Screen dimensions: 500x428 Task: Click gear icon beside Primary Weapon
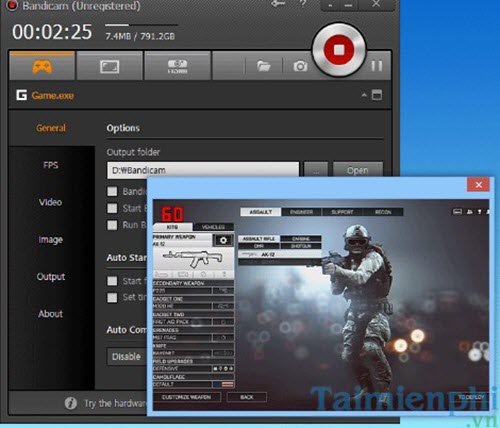pos(223,240)
